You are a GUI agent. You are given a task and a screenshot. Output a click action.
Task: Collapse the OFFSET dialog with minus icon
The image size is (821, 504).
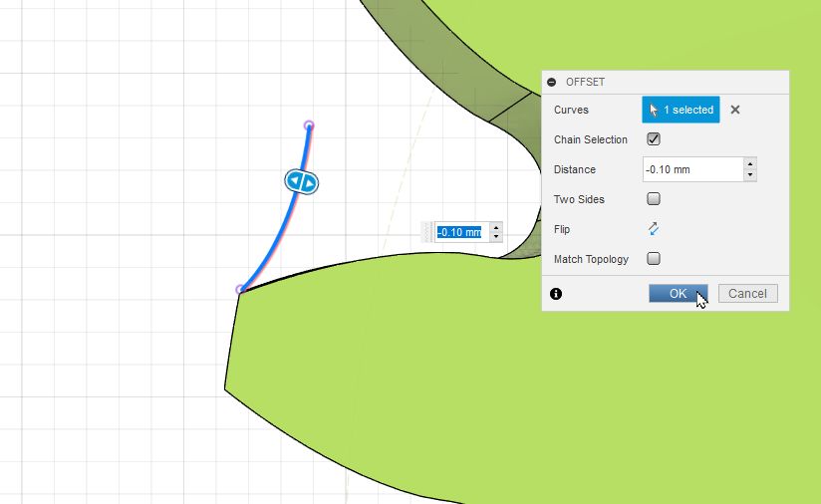coord(552,82)
